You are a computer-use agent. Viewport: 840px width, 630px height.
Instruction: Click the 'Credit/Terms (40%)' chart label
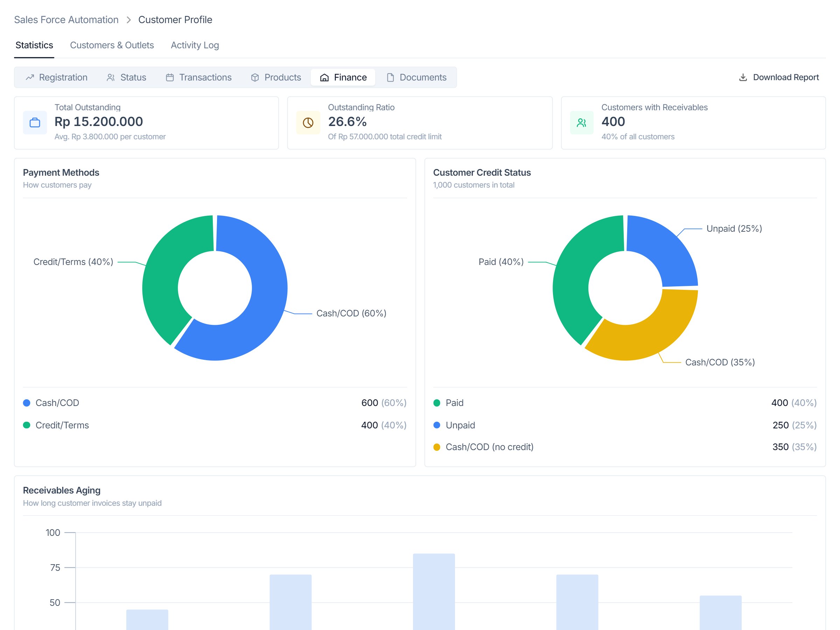73,262
